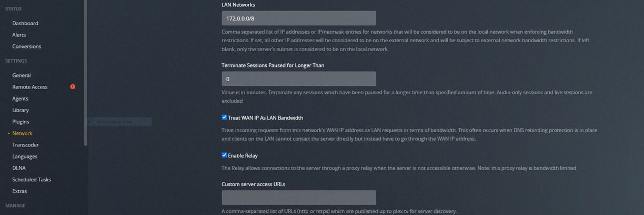Open the Alerts page
Viewport: 644px width, 215px height.
tap(19, 35)
